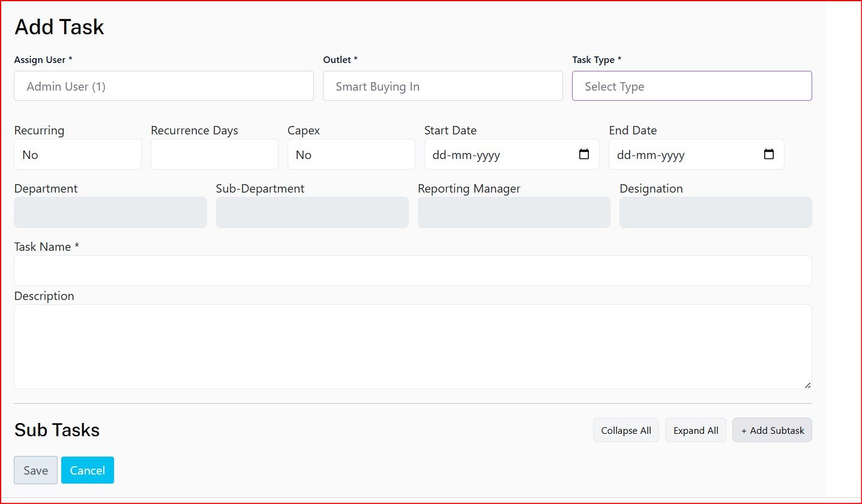The height and width of the screenshot is (504, 862).
Task: Expand the Task Type selector
Action: 692,86
